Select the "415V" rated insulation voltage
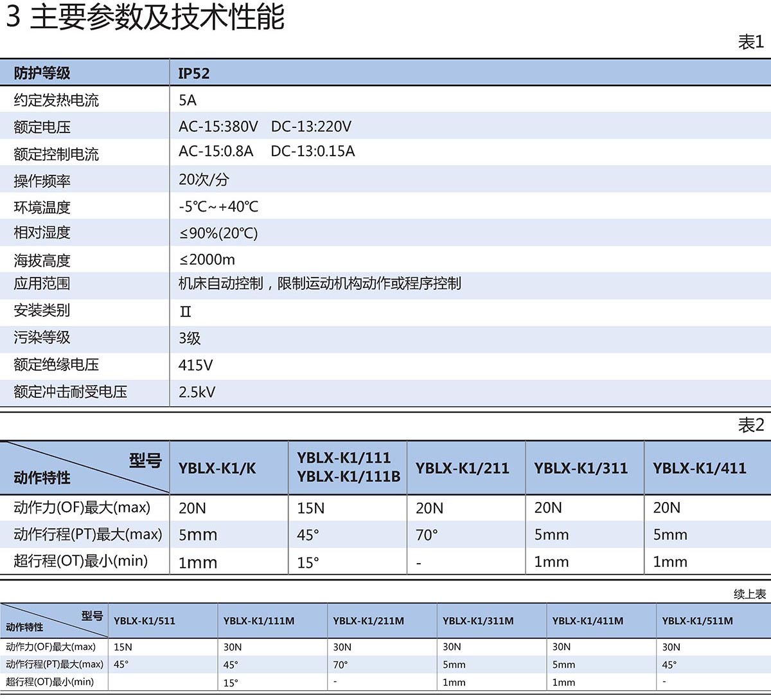Image resolution: width=771 pixels, height=700 pixels. point(195,365)
